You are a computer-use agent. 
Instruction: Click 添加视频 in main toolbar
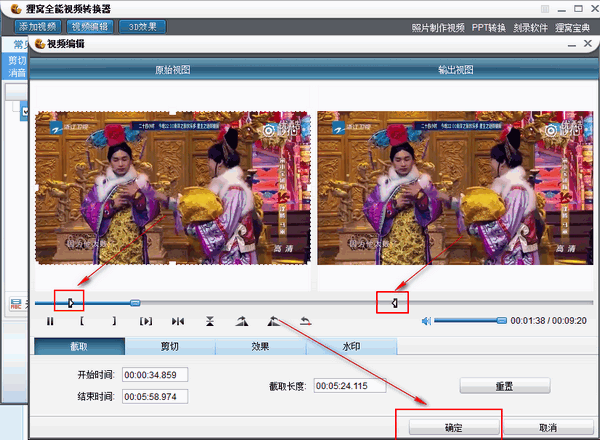38,27
